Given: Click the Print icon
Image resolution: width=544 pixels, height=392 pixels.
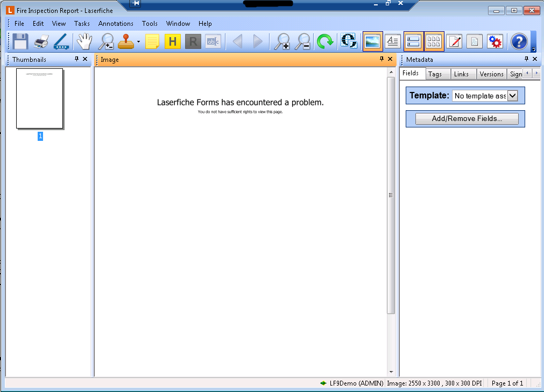Looking at the screenshot, I should click(41, 42).
